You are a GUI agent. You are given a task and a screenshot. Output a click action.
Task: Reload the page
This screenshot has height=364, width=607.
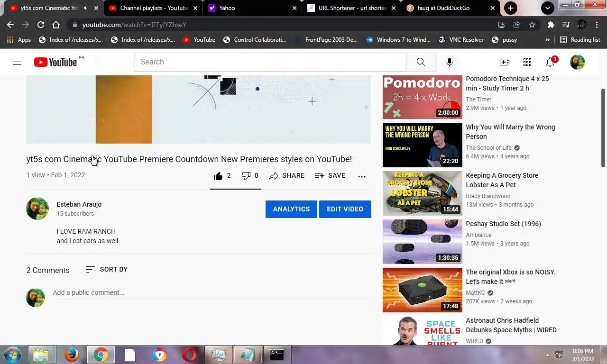(41, 25)
